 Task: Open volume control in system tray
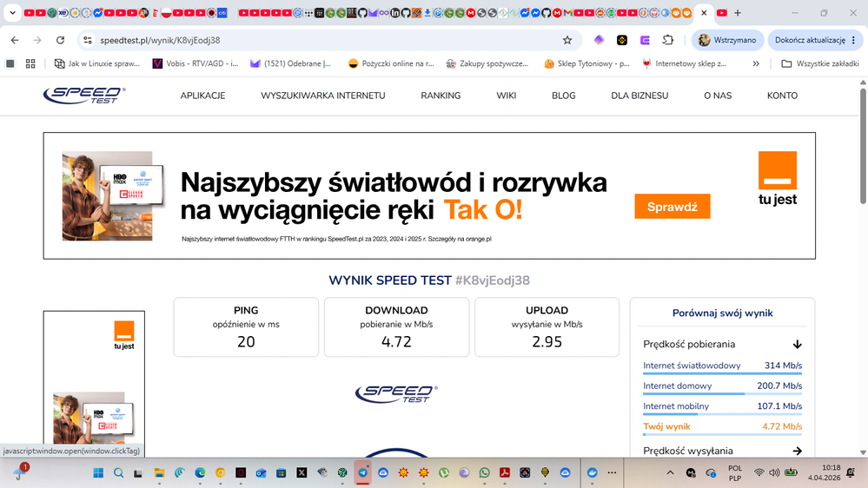(774, 472)
